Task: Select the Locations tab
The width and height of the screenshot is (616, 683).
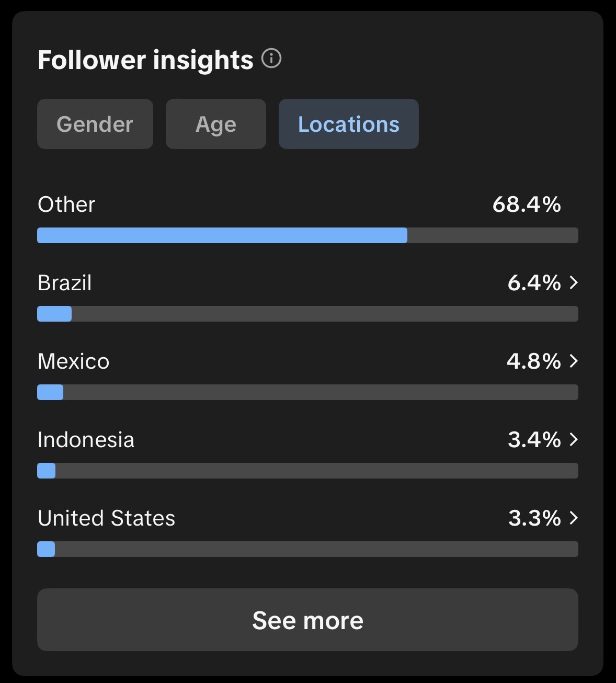Action: pyautogui.click(x=348, y=124)
